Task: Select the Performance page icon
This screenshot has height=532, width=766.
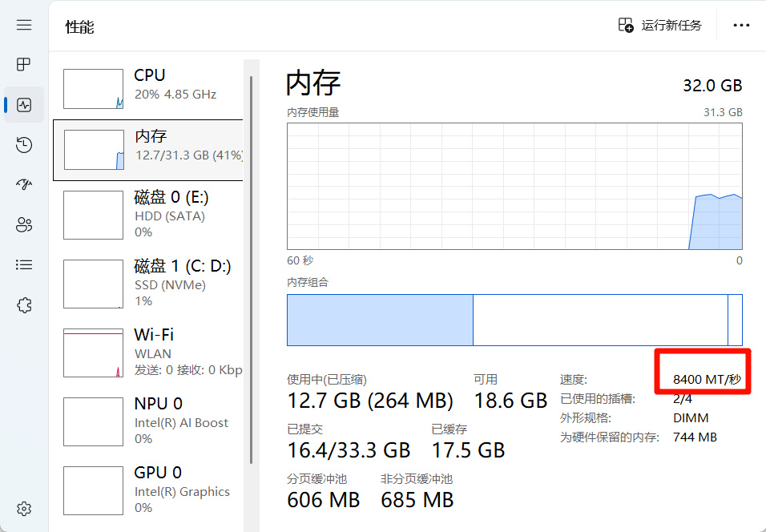Action: click(x=24, y=105)
